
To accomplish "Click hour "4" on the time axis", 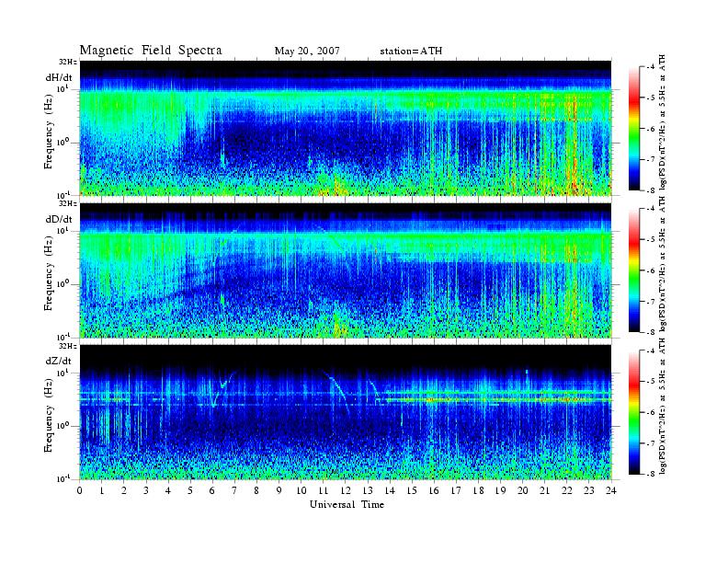I will pos(168,490).
